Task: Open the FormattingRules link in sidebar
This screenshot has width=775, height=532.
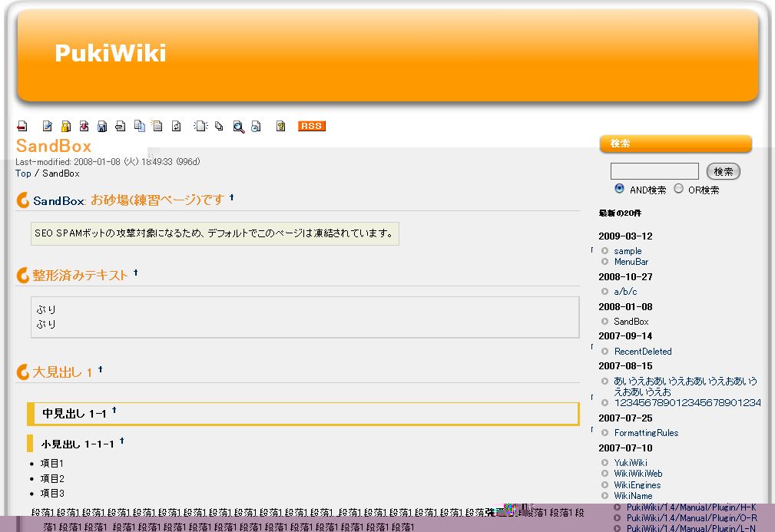Action: pos(646,433)
